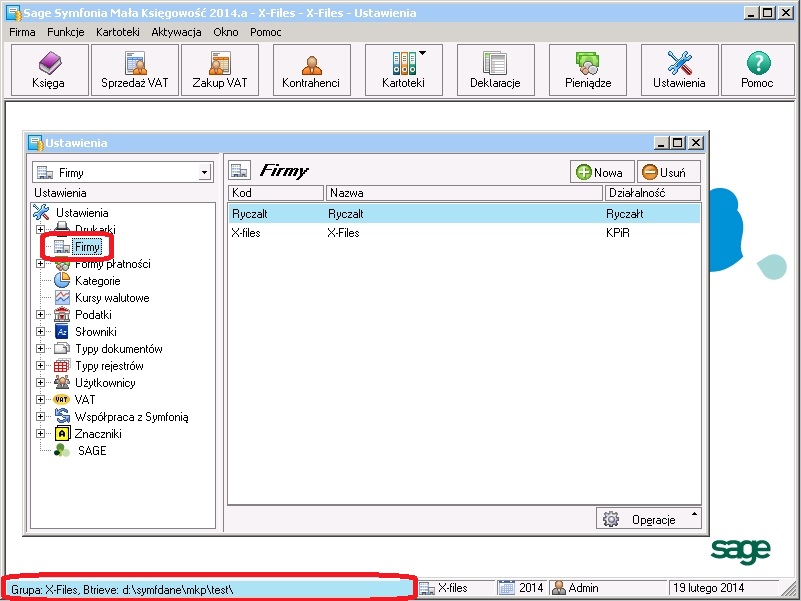This screenshot has width=801, height=601.
Task: Sort by the Kod column header
Action: click(x=276, y=193)
